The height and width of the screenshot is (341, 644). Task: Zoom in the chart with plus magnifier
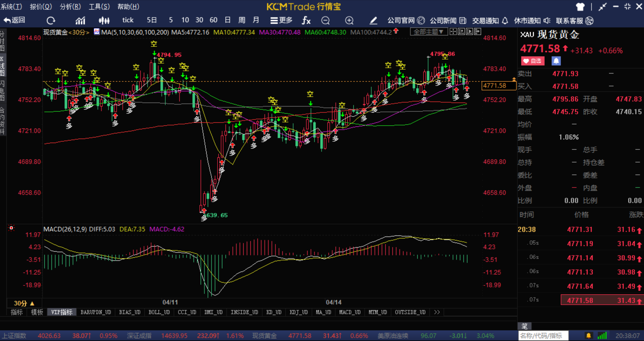(349, 21)
